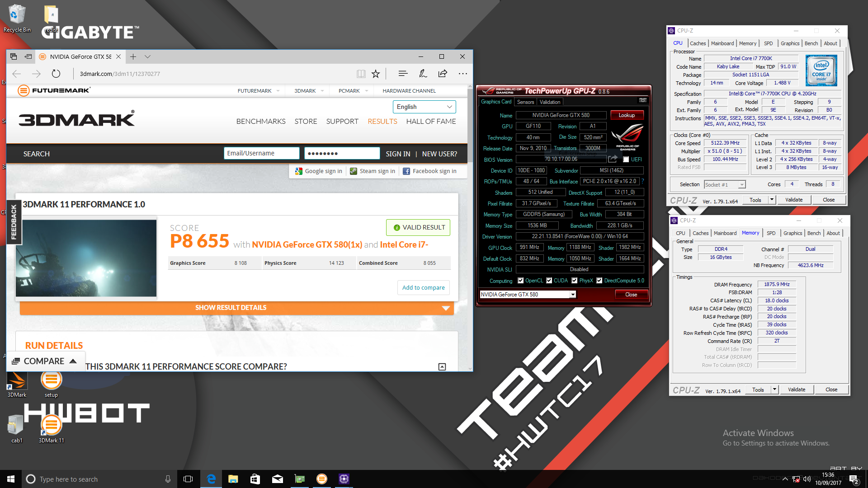Screen dimensions: 868x488
Task: Open the English language dropdown
Action: [x=425, y=107]
